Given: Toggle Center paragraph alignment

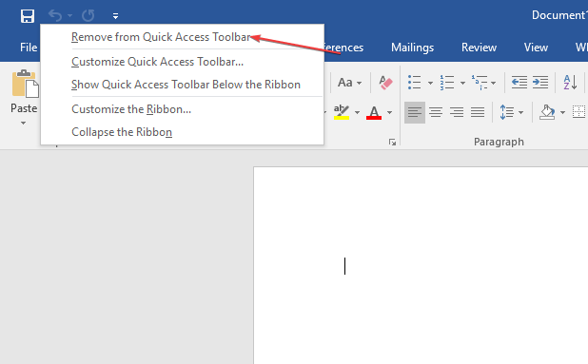Looking at the screenshot, I should point(436,112).
